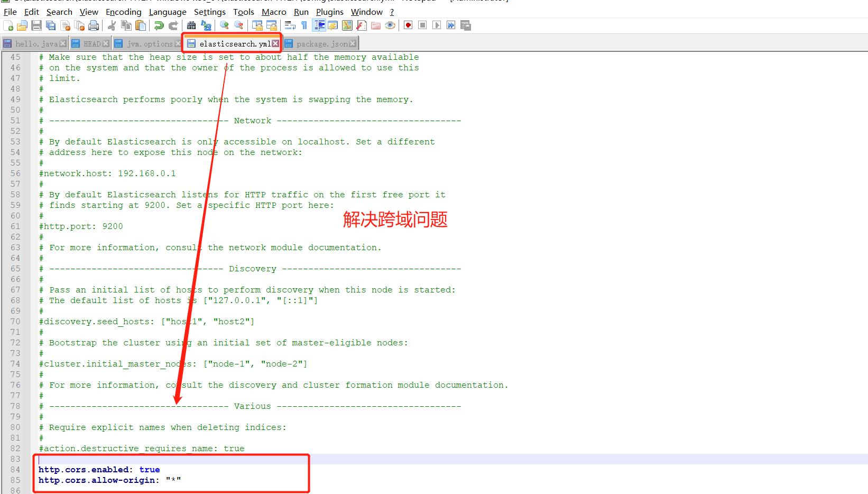Open the Document Map panel
This screenshot has height=494, width=868.
point(347,25)
